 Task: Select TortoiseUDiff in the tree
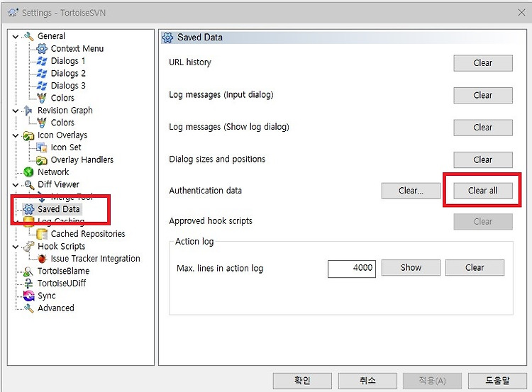(x=62, y=283)
